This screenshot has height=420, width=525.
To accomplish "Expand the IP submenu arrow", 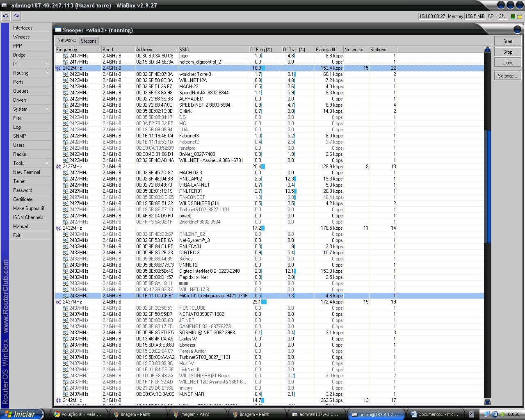I will pyautogui.click(x=47, y=64).
